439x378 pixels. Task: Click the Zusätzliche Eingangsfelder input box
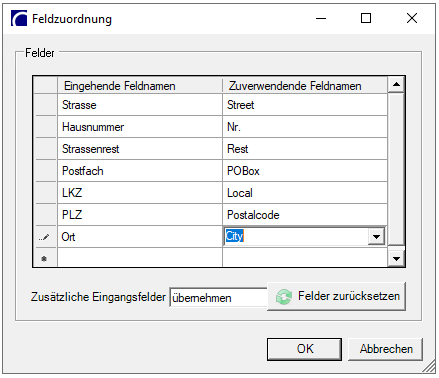coord(218,297)
